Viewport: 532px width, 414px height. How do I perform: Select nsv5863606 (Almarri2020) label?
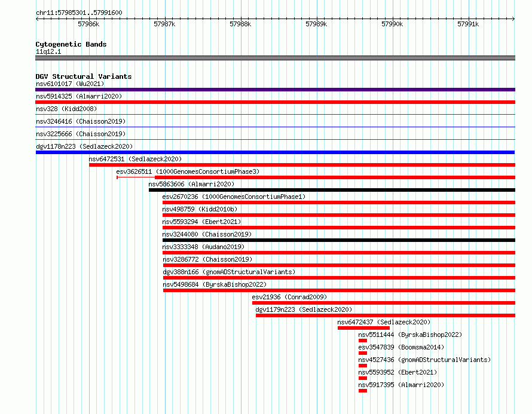(191, 184)
